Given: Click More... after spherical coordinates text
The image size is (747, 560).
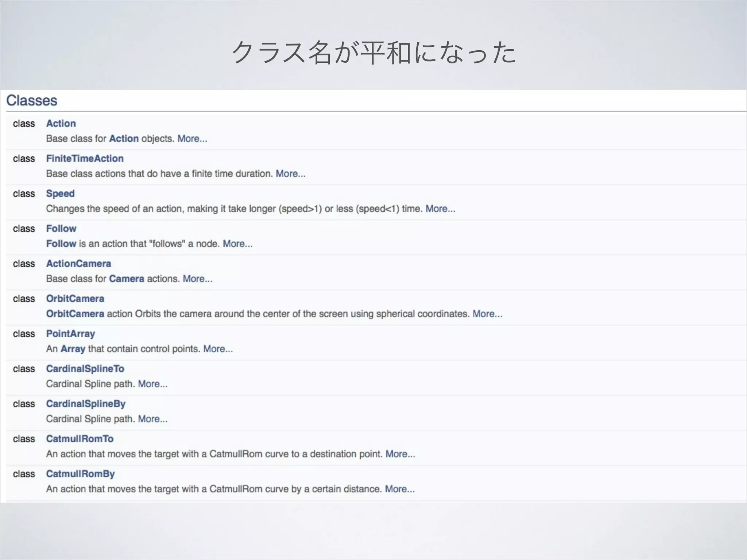Looking at the screenshot, I should coord(487,314).
